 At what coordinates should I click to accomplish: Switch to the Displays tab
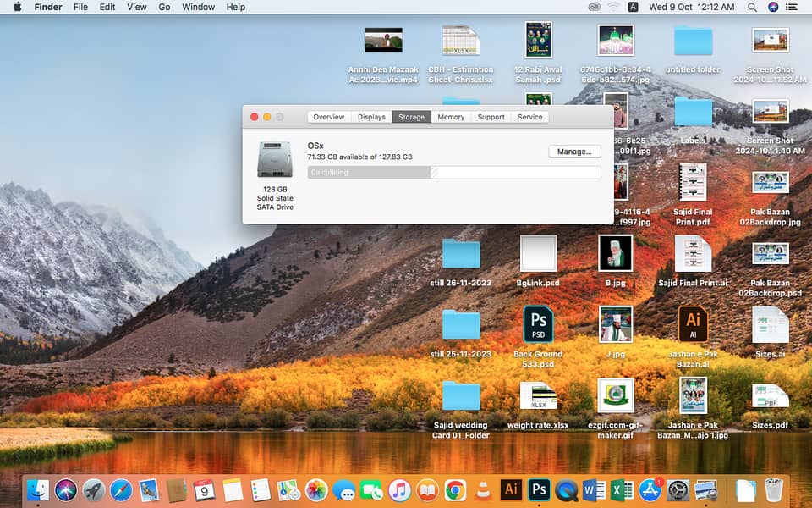(x=371, y=117)
